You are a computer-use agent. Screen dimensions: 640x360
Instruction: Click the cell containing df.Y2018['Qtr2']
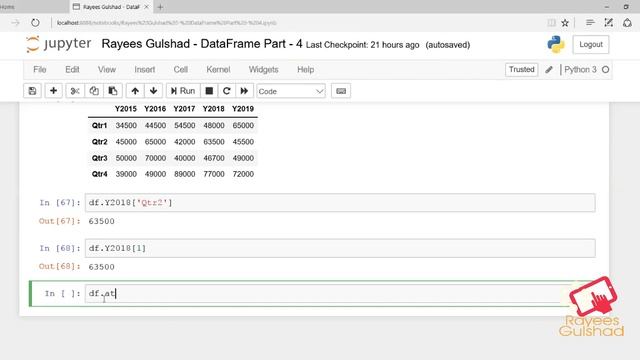340,203
